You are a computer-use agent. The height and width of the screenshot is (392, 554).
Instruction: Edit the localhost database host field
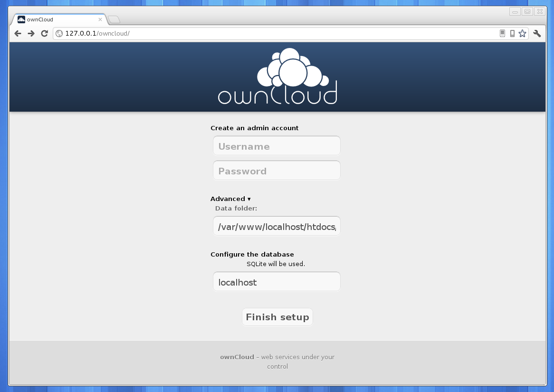click(x=277, y=282)
